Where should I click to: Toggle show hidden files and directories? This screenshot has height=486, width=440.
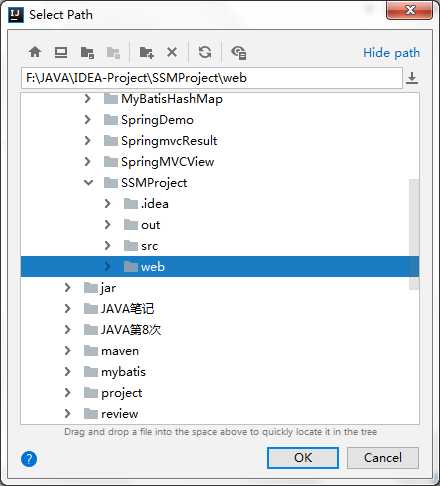pyautogui.click(x=239, y=52)
